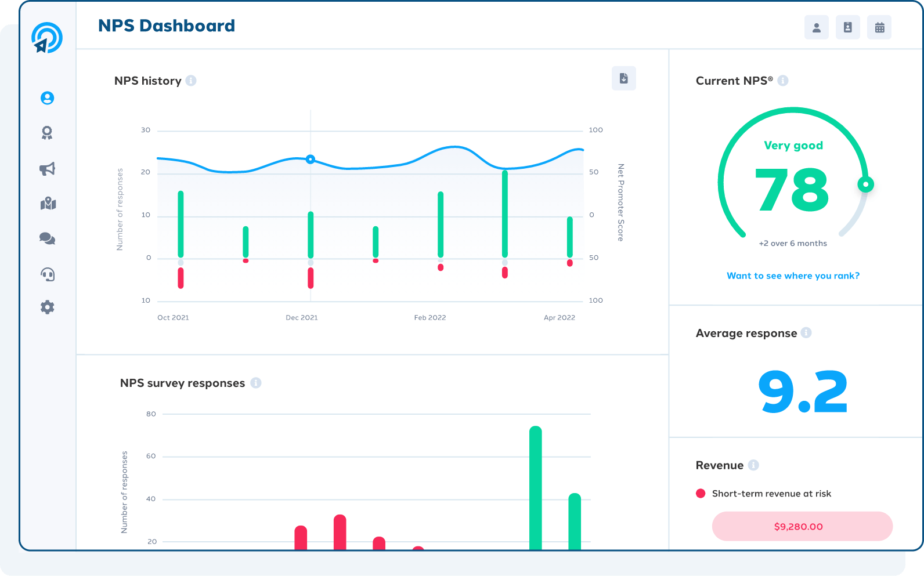Screen dimensions: 924x576
Task: Open the calendar date picker button
Action: [879, 27]
